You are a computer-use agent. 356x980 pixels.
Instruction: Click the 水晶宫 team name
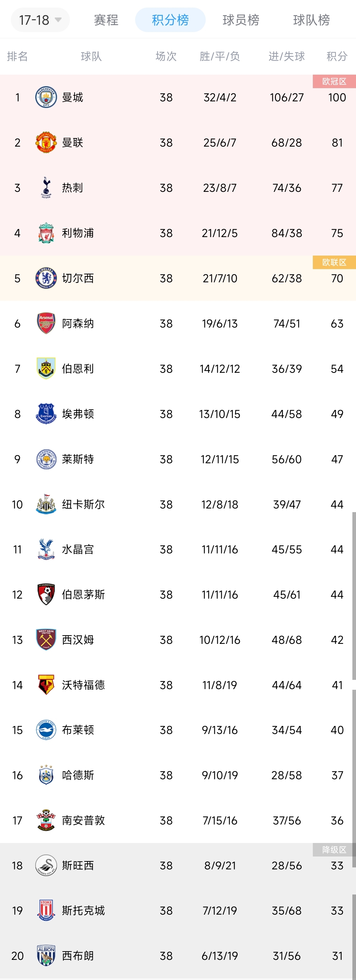[78, 549]
